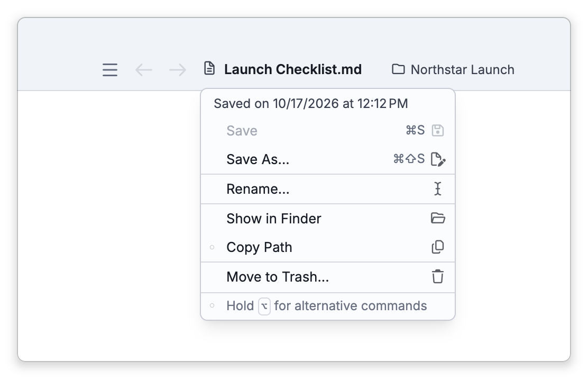Click the 'for alternative commands' hint text
This screenshot has height=379, width=588.
pyautogui.click(x=350, y=306)
